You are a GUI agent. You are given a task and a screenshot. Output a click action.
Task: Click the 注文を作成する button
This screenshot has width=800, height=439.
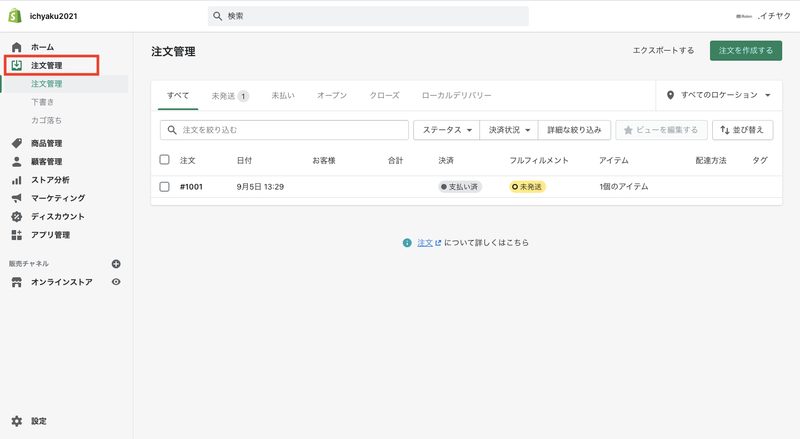tap(746, 51)
